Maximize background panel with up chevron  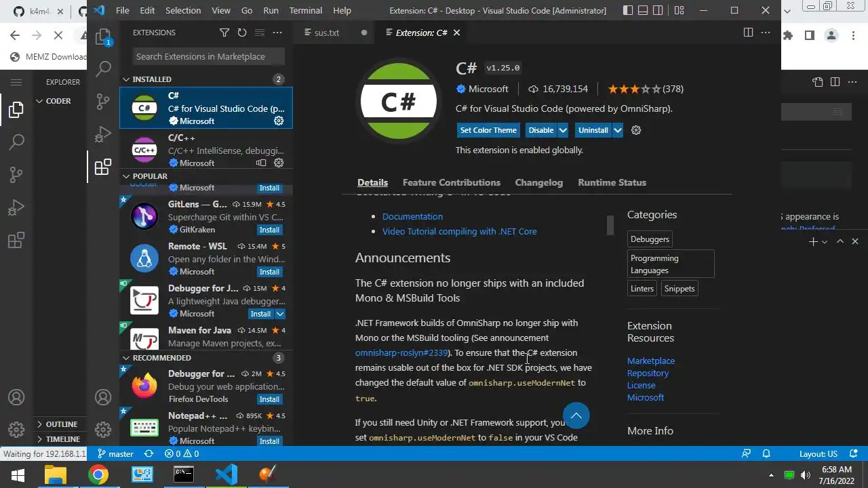(840, 241)
